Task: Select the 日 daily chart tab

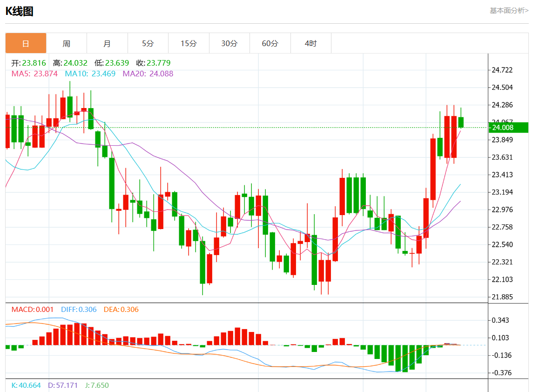Action: [x=26, y=43]
